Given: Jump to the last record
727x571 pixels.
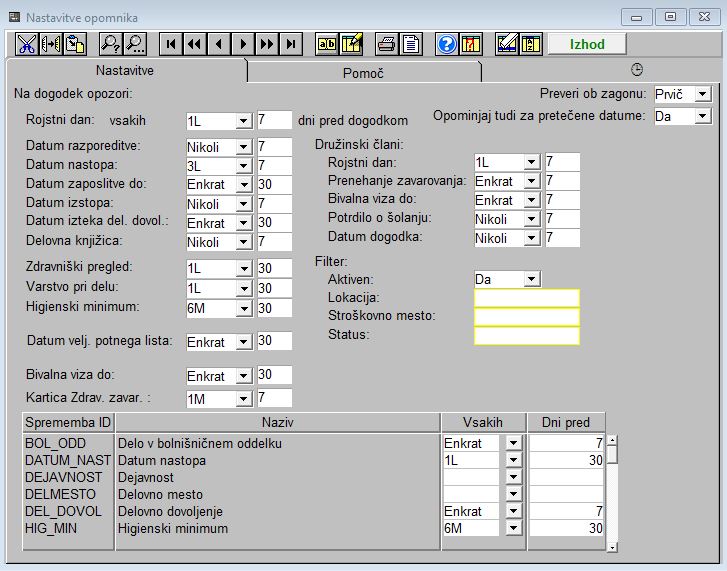Looking at the screenshot, I should 291,44.
